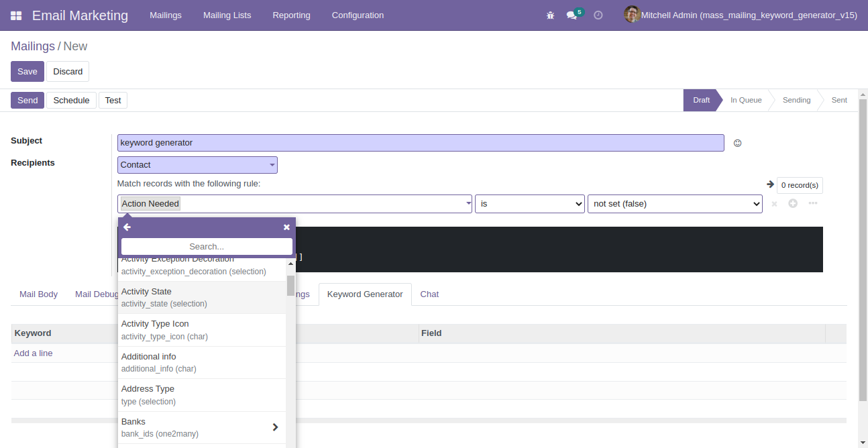Click the Test button
This screenshot has width=868, height=448.
click(113, 101)
